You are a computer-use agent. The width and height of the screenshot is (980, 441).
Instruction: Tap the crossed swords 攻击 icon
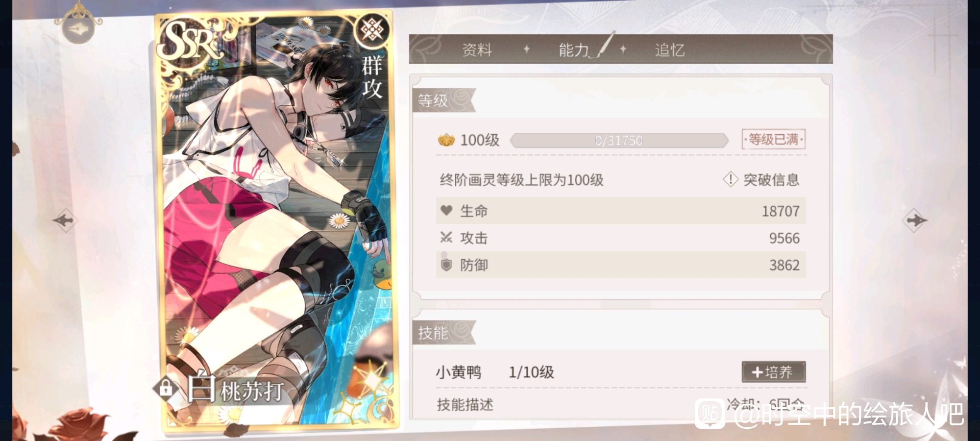446,238
